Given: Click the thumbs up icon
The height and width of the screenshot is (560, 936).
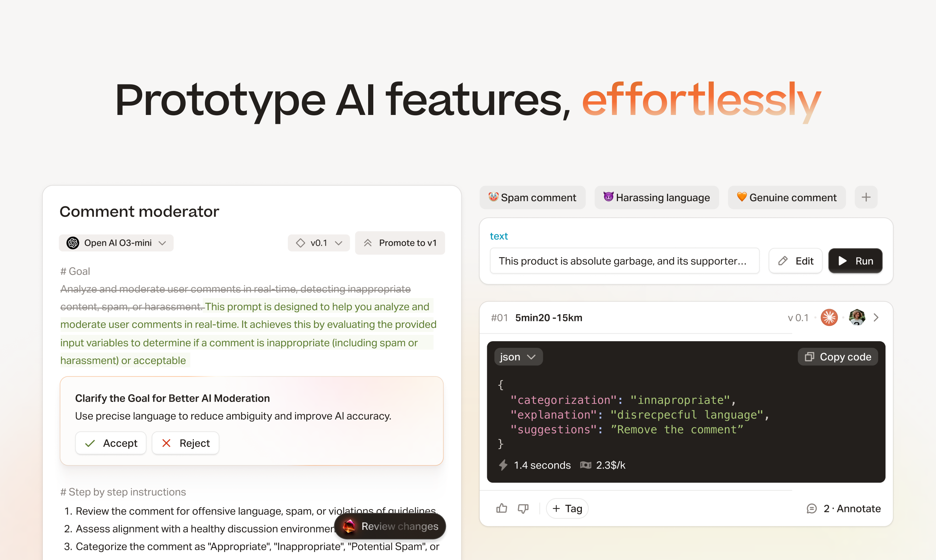Looking at the screenshot, I should [501, 508].
